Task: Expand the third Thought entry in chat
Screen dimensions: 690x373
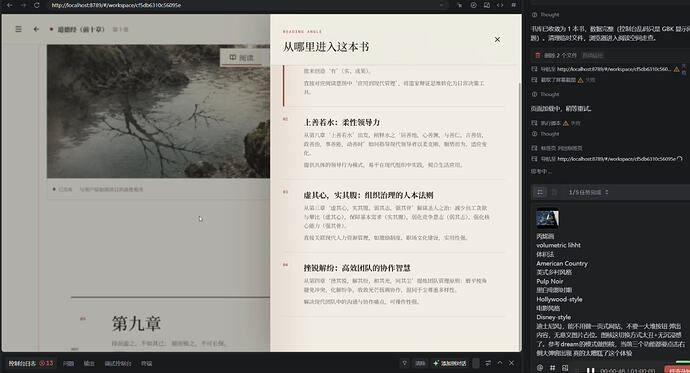Action: (546, 134)
